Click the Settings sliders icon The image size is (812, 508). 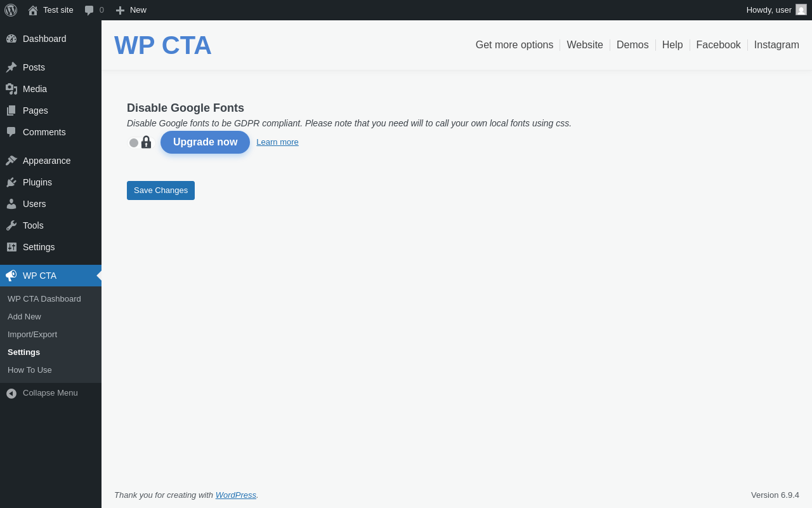point(11,247)
